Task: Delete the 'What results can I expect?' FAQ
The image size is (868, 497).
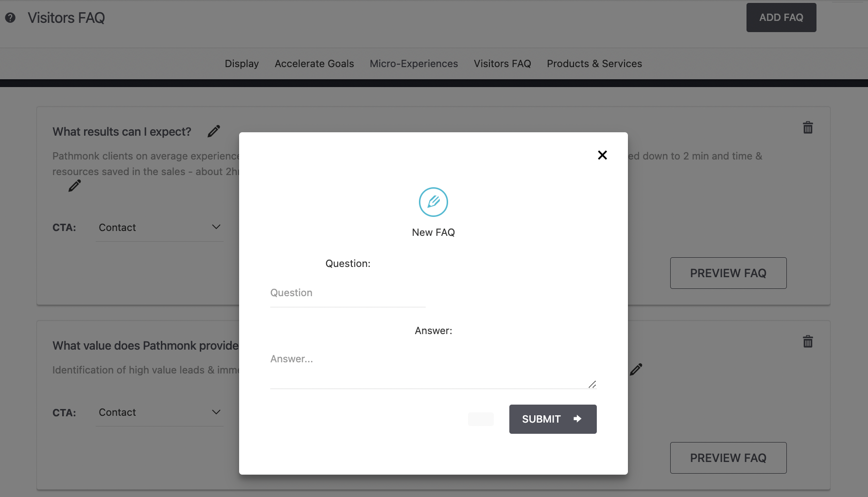Action: pyautogui.click(x=808, y=127)
